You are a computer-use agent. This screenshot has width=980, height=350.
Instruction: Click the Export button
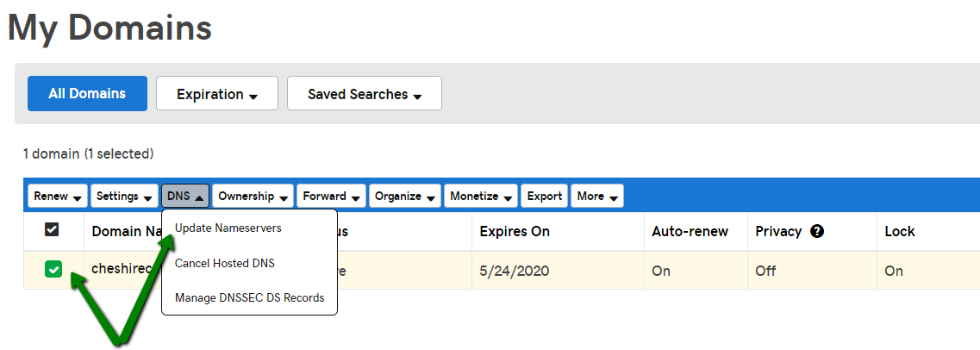click(545, 197)
